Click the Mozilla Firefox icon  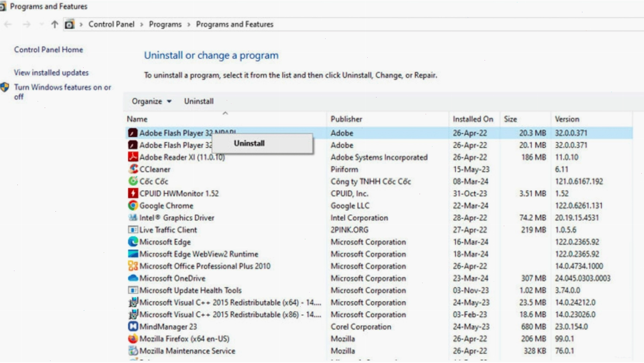(x=133, y=339)
